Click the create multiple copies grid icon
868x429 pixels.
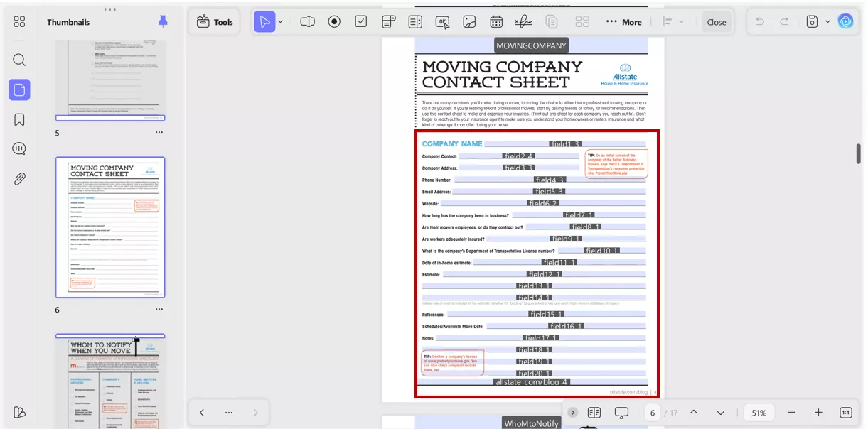point(582,22)
